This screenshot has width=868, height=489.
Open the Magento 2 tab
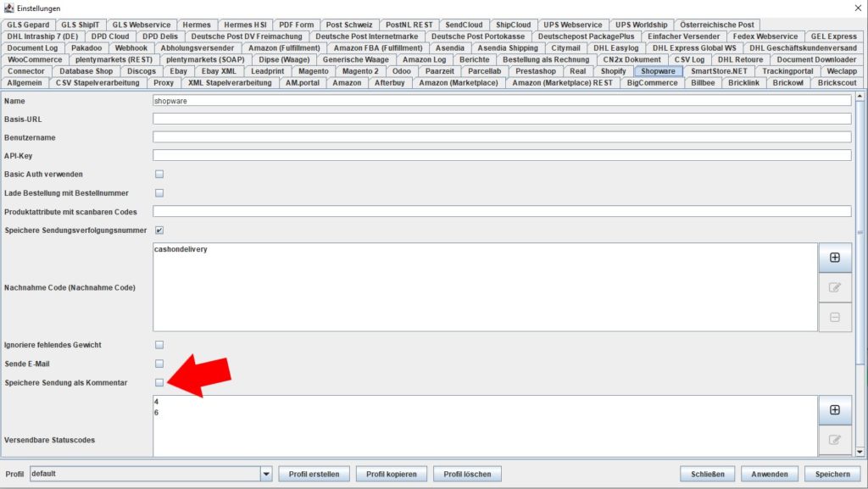coord(360,71)
